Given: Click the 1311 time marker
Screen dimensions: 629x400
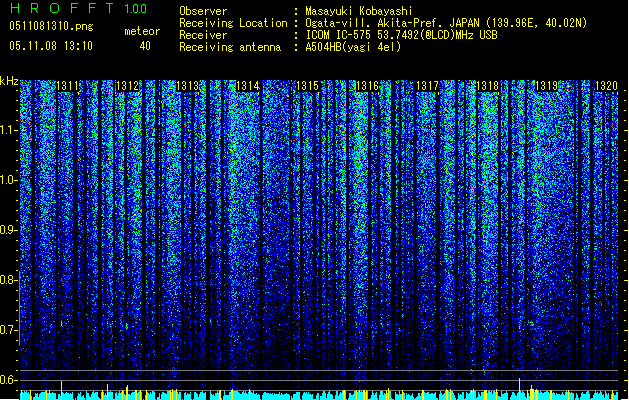Looking at the screenshot, I should click(67, 86).
